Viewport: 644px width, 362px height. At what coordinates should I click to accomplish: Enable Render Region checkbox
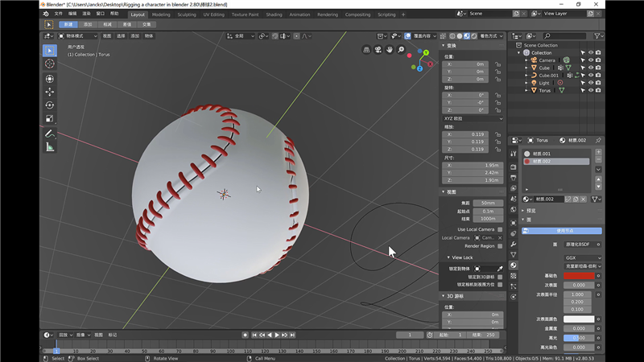click(500, 246)
